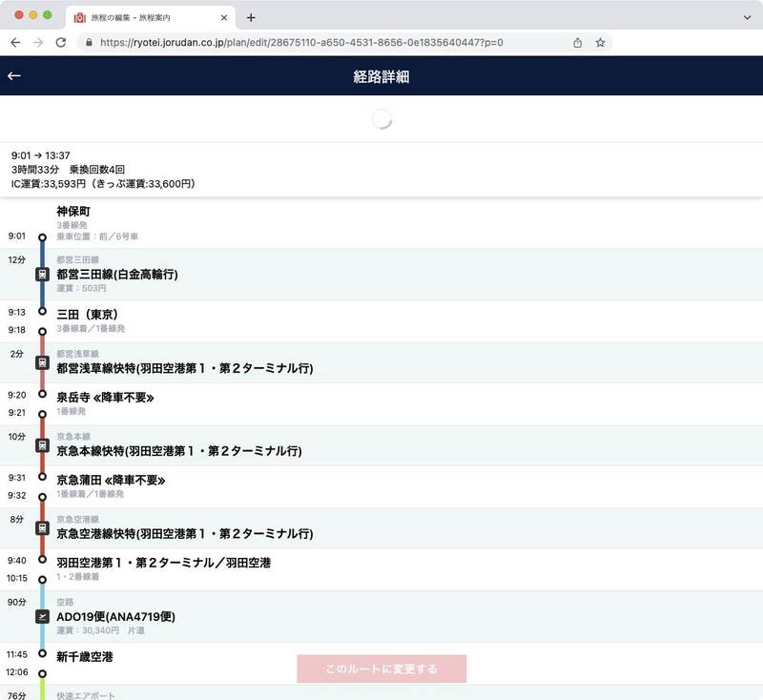This screenshot has height=700, width=763.
Task: Click the 3番線着／1番線発 platform text
Action: [91, 328]
